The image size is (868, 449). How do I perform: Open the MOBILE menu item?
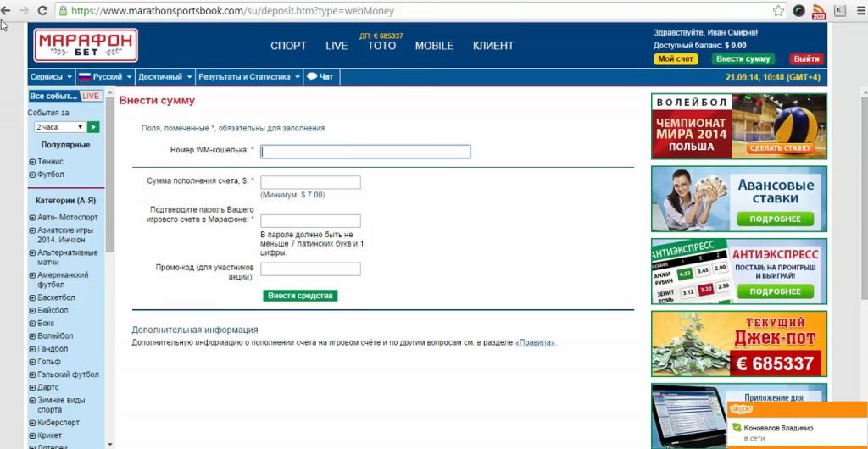tap(435, 46)
